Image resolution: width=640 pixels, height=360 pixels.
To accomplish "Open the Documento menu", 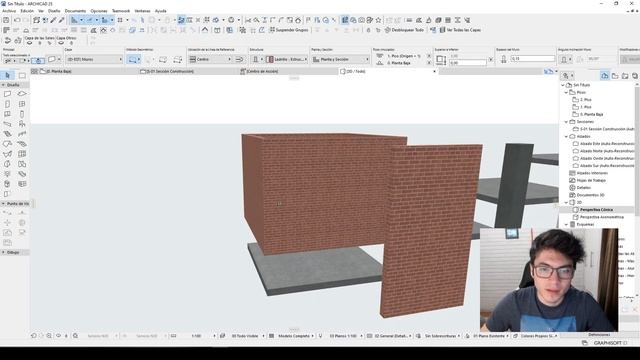I will (75, 11).
